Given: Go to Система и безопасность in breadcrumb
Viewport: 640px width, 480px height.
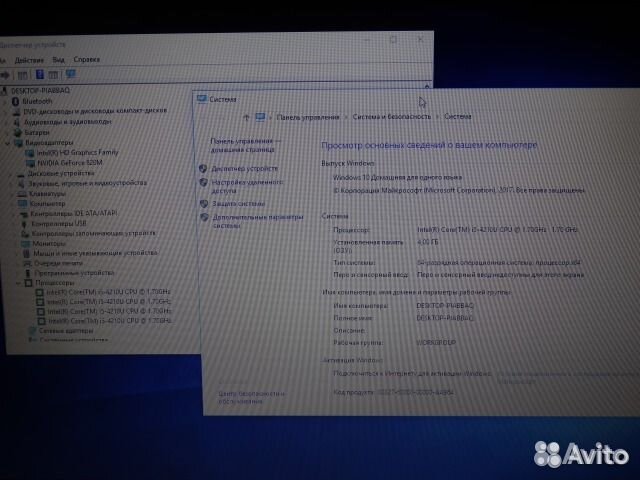Looking at the screenshot, I should click(391, 117).
